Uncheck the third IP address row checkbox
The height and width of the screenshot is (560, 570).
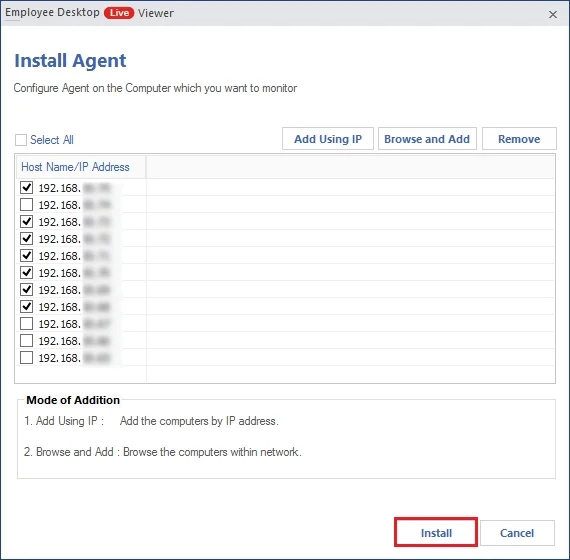(27, 222)
